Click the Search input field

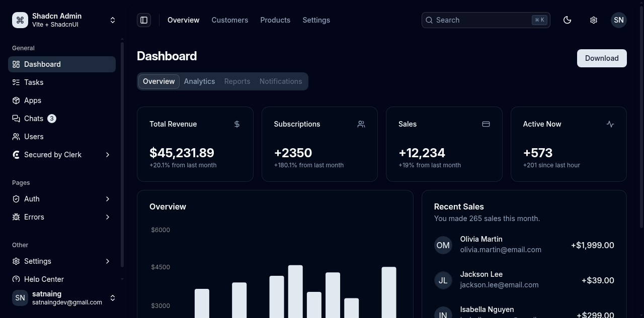[486, 20]
